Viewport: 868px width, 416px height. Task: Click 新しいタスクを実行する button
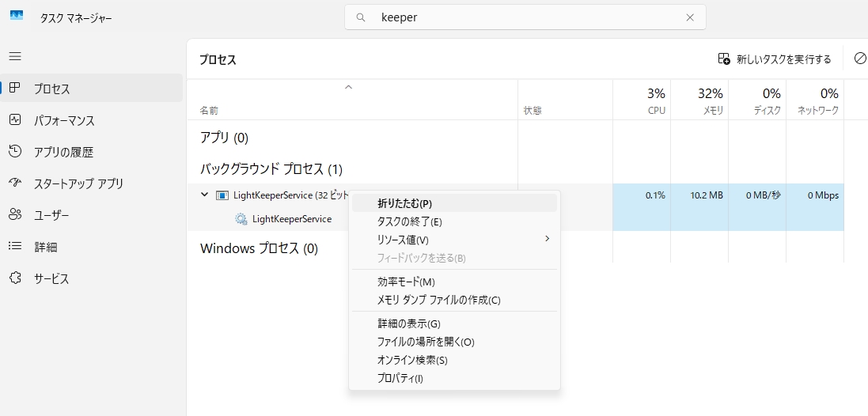775,59
